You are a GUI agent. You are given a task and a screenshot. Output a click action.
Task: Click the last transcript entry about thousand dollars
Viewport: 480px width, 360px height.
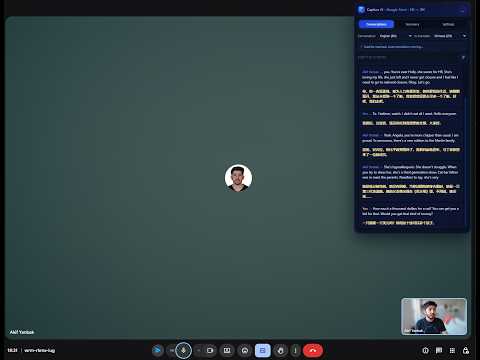[411, 216]
